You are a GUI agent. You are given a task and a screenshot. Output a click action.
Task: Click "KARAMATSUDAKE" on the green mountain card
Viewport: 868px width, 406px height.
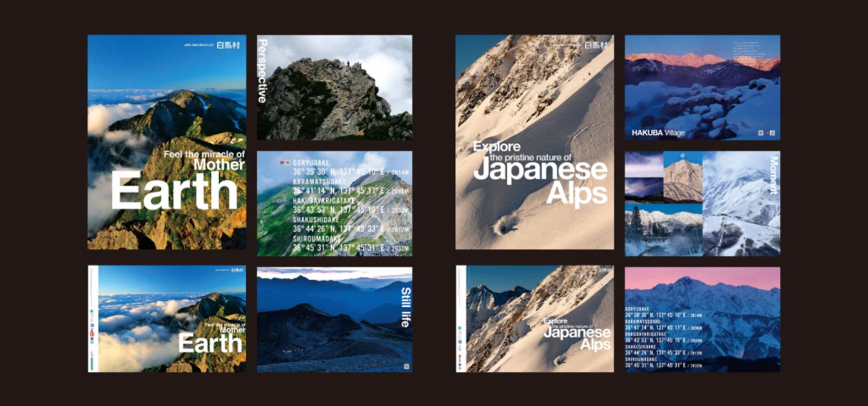[319, 181]
